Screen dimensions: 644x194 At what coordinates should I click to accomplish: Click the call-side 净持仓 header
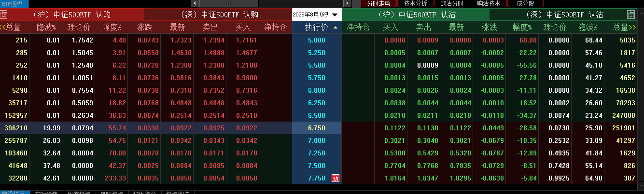pos(275,28)
